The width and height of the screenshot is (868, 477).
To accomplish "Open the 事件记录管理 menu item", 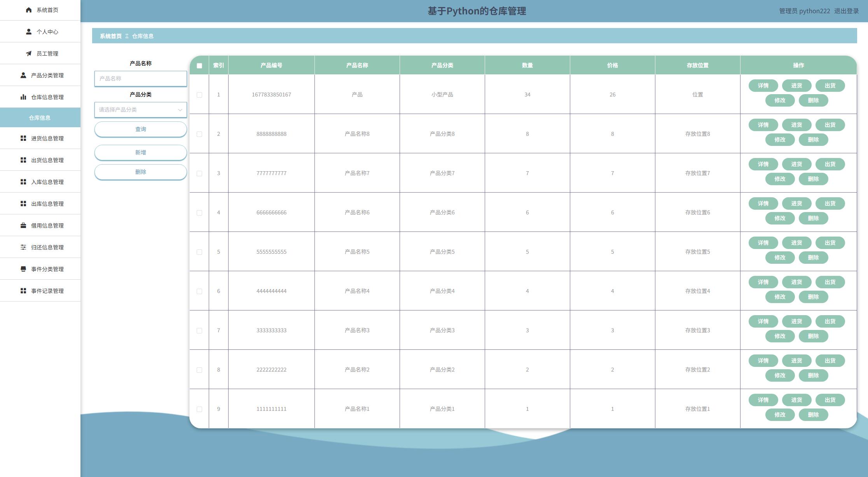I will (x=47, y=291).
